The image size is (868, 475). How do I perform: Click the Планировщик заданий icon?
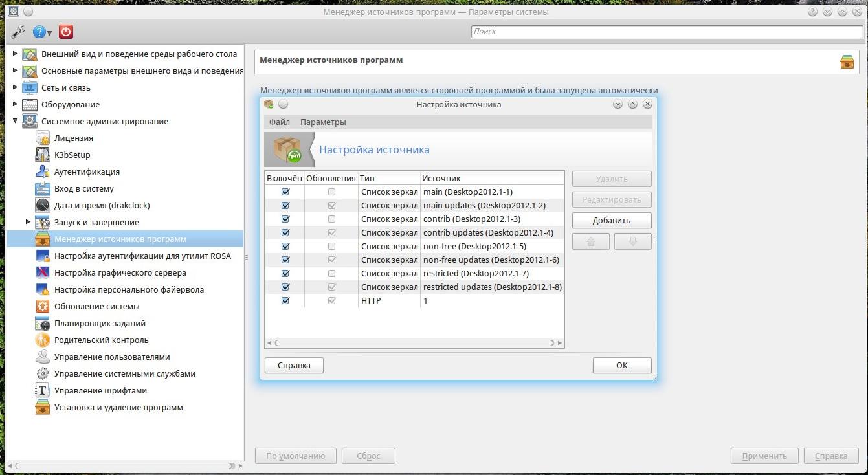[x=43, y=324]
